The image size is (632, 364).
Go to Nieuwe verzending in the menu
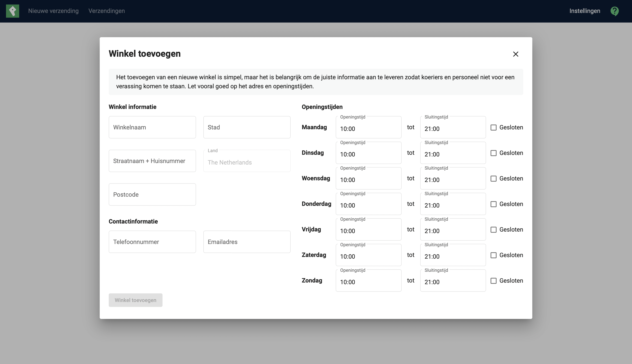click(53, 11)
